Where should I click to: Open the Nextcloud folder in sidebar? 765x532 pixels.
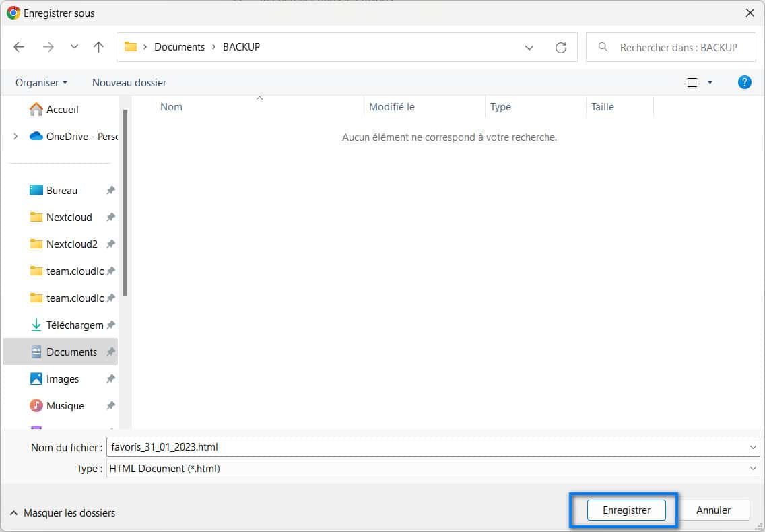pos(61,217)
